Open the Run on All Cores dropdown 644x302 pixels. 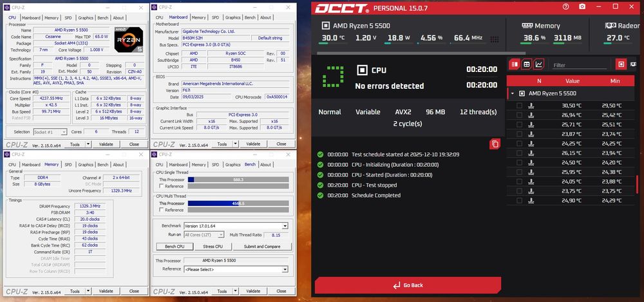tap(220, 234)
